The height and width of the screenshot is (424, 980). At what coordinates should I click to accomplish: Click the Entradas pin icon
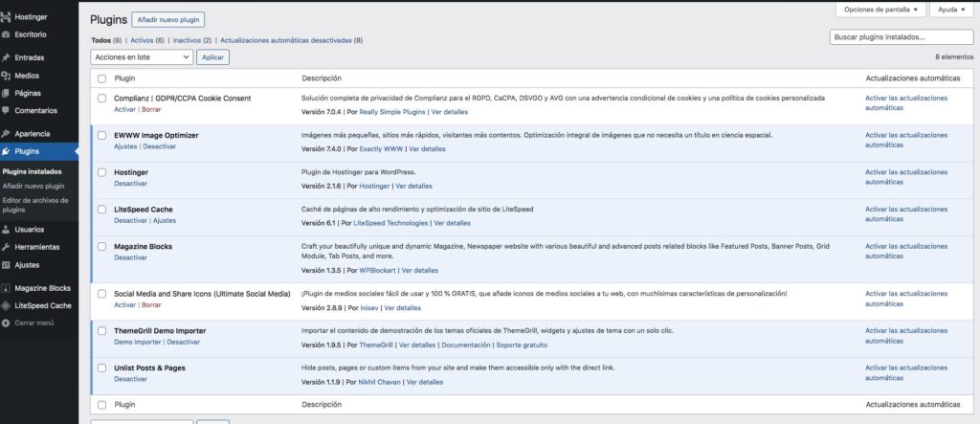click(x=6, y=57)
